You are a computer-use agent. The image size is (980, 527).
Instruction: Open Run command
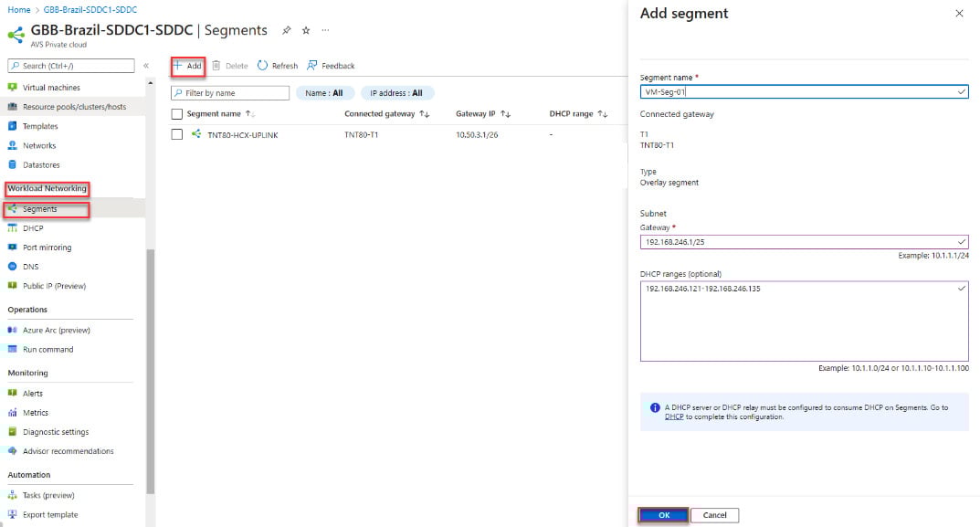[x=48, y=350]
